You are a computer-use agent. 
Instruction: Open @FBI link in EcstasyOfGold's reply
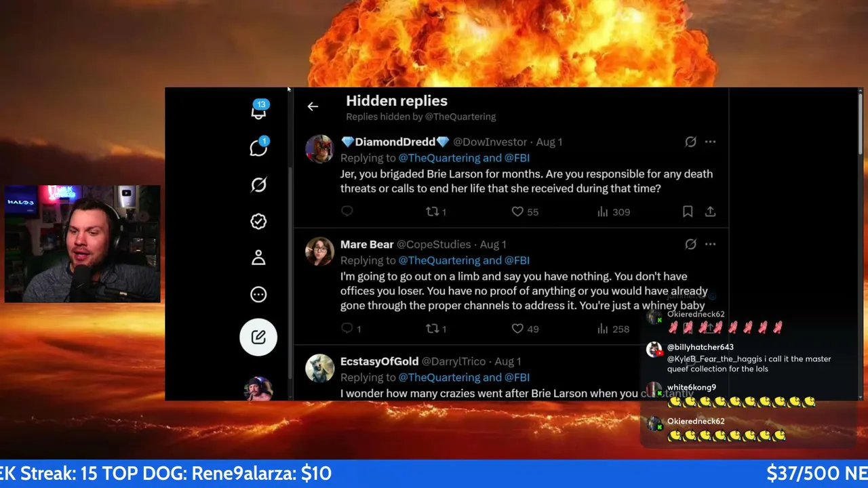click(x=517, y=378)
